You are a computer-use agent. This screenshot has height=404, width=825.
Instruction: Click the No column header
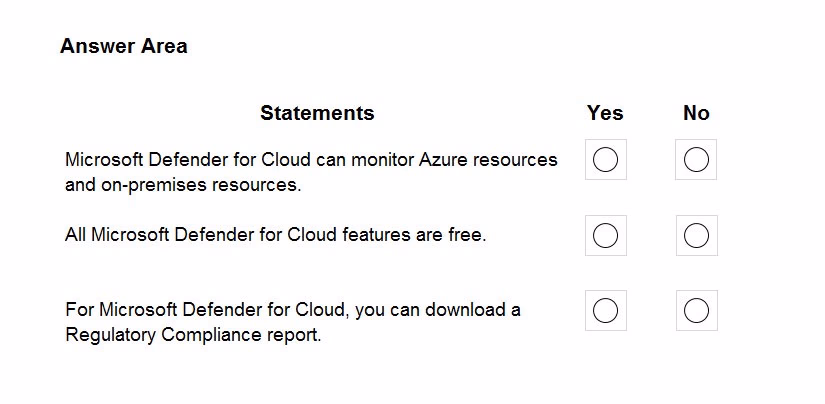[696, 113]
